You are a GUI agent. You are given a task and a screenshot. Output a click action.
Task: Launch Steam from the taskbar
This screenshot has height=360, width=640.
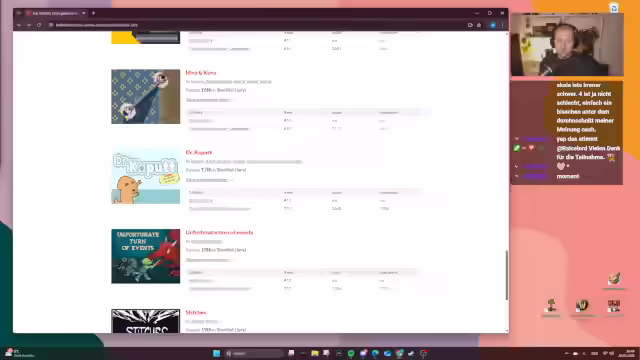click(411, 353)
